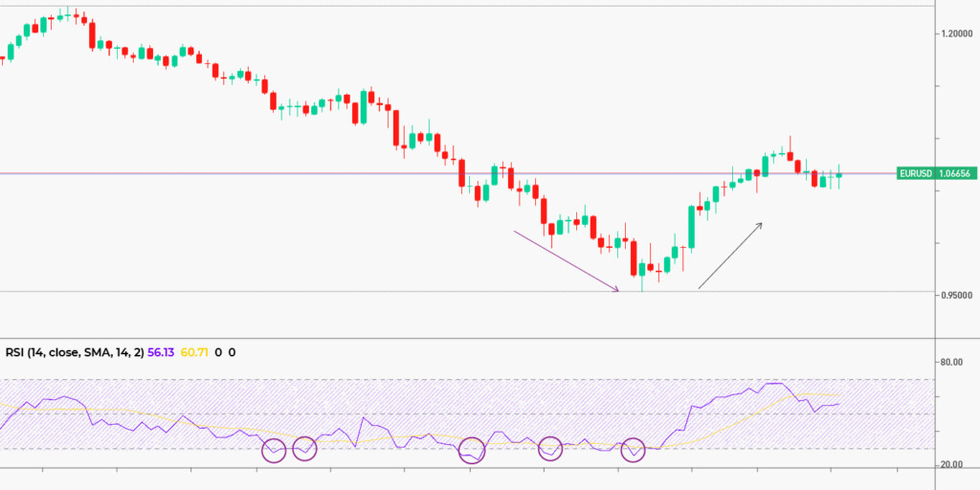Select the gray upward trend arrow

point(730,256)
